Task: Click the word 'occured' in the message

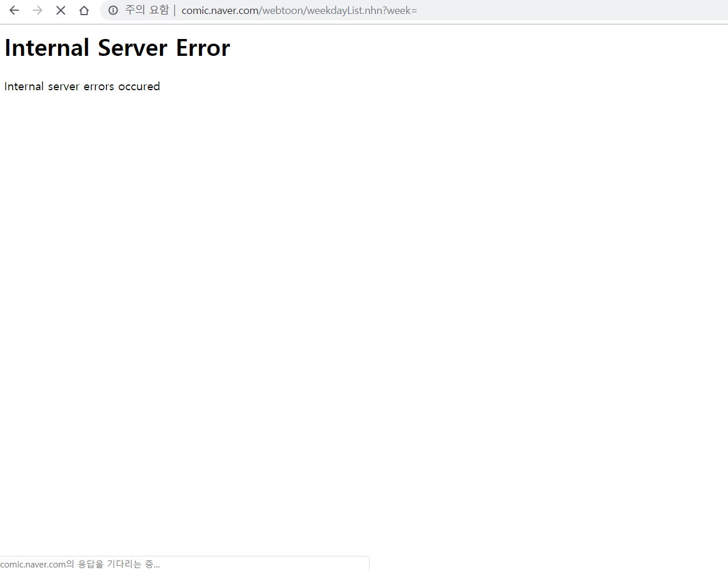Action: [x=139, y=87]
